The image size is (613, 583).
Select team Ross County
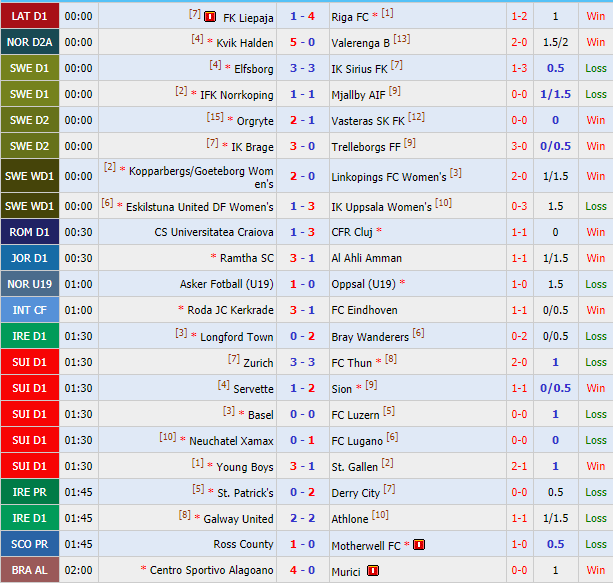pyautogui.click(x=243, y=544)
